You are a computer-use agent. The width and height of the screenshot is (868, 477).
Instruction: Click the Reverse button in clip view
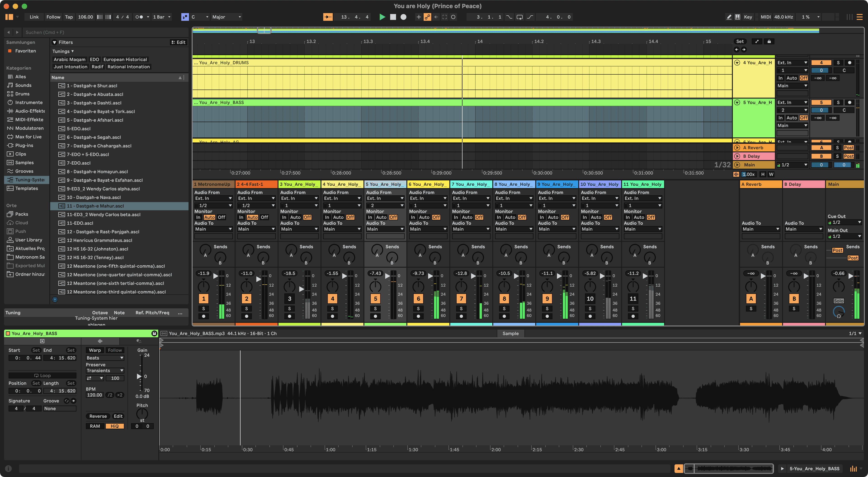point(98,416)
